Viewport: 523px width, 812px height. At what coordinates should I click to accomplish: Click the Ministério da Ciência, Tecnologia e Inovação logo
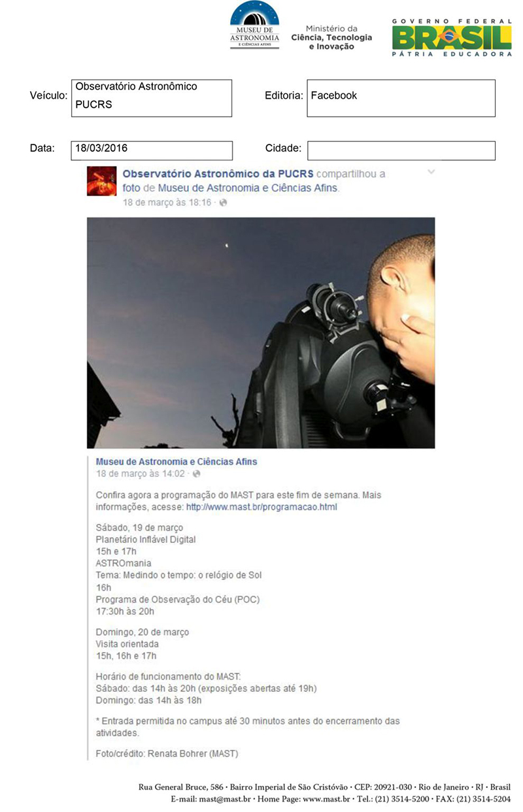point(331,38)
